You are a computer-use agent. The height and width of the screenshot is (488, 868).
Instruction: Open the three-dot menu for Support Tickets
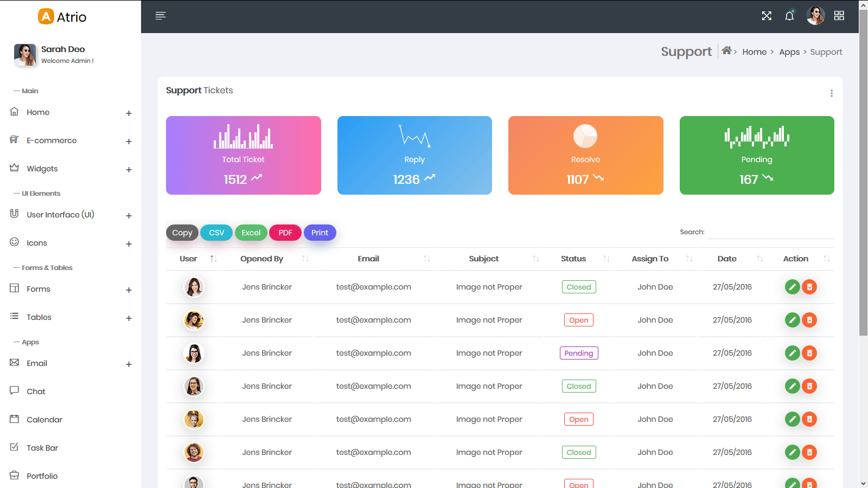[831, 93]
